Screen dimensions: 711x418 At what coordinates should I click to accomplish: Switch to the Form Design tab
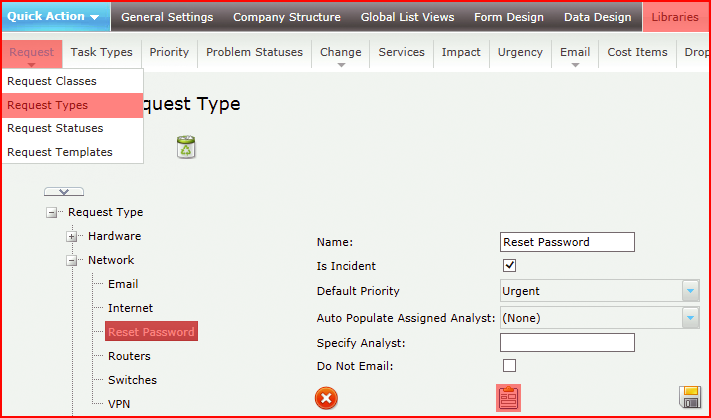[x=509, y=17]
